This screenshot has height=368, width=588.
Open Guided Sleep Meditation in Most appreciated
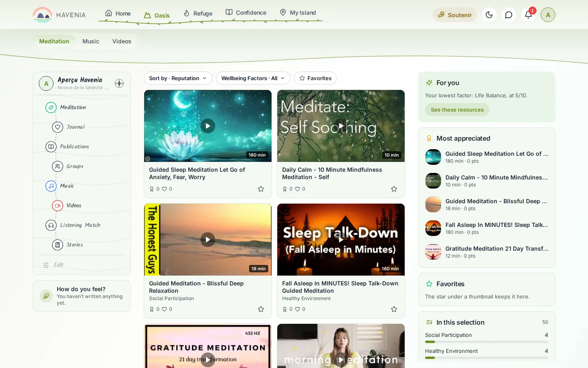pos(487,157)
